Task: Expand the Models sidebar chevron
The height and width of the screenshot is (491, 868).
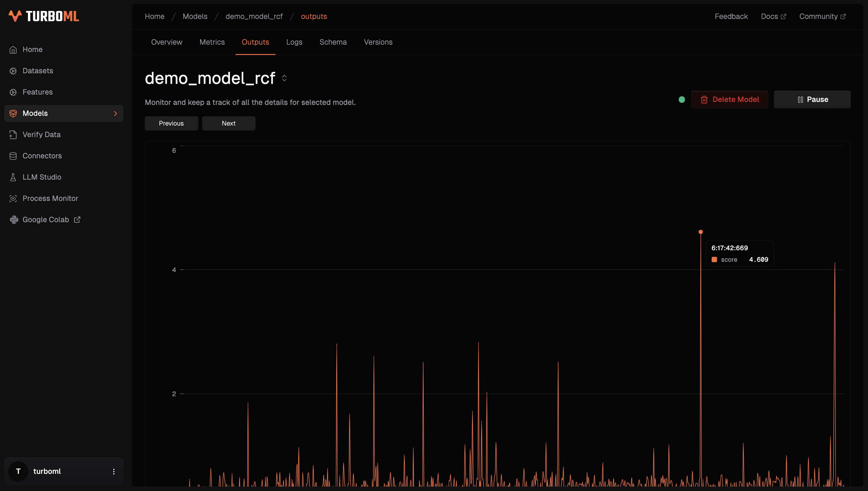Action: pyautogui.click(x=115, y=113)
